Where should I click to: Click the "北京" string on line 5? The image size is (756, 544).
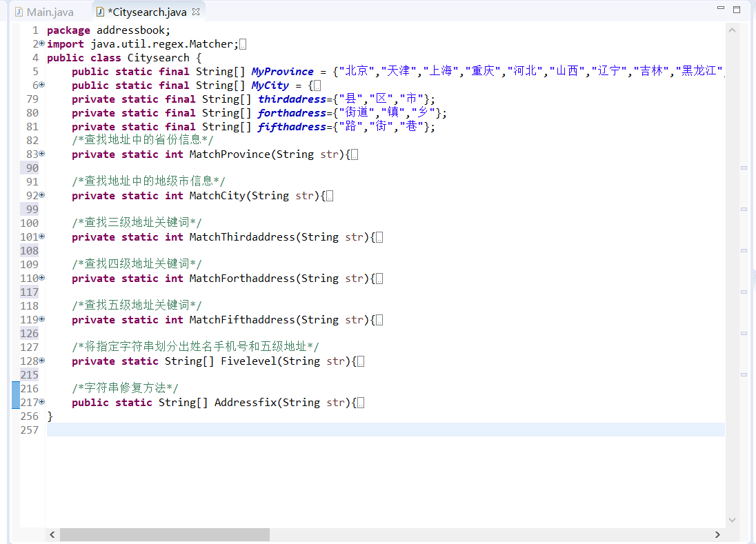coord(357,71)
